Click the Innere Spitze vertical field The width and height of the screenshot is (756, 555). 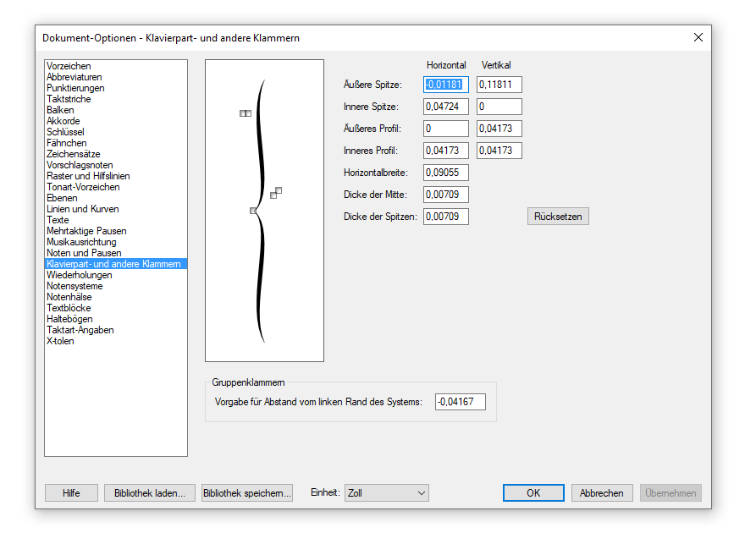click(x=499, y=107)
